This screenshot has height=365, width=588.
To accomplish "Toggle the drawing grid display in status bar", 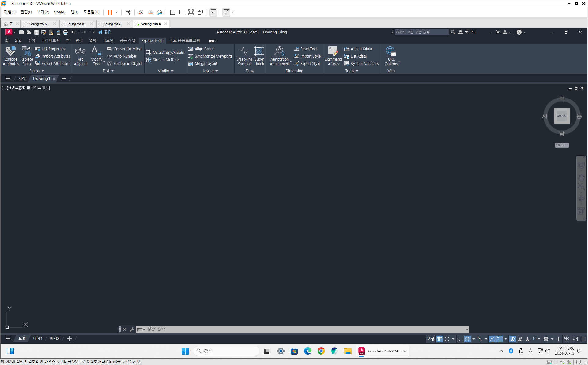I will (x=439, y=339).
